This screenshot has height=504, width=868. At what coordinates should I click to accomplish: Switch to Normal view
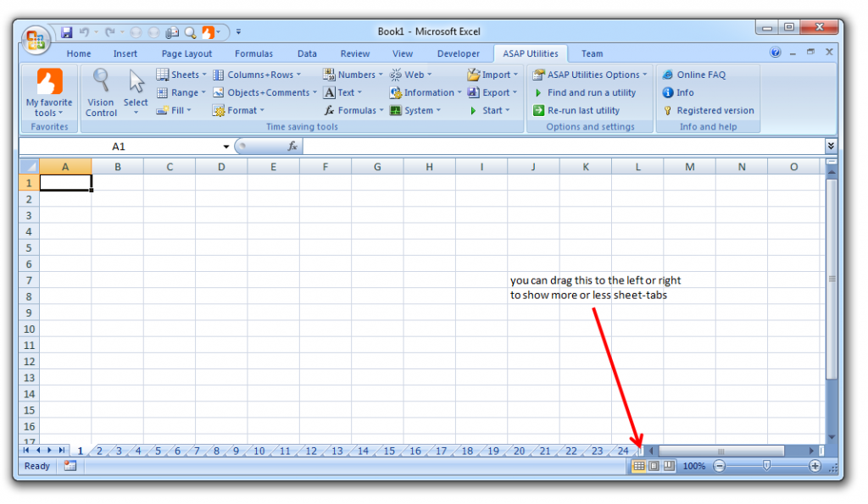(639, 467)
